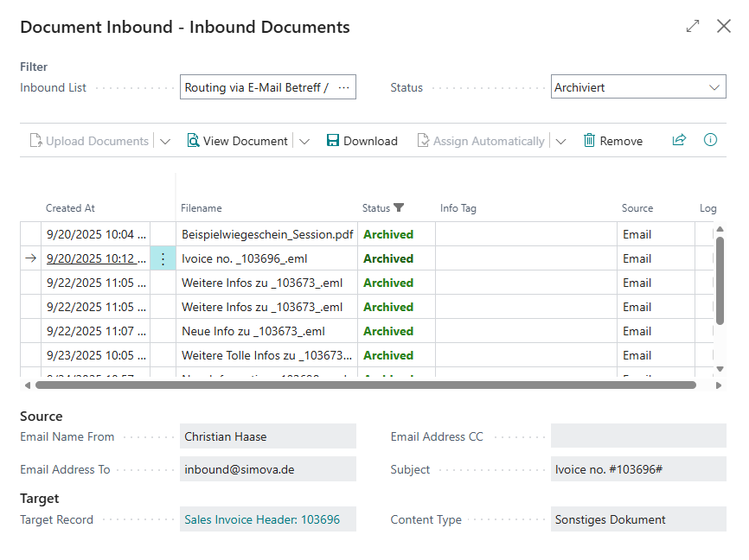Open the information icon

point(710,140)
